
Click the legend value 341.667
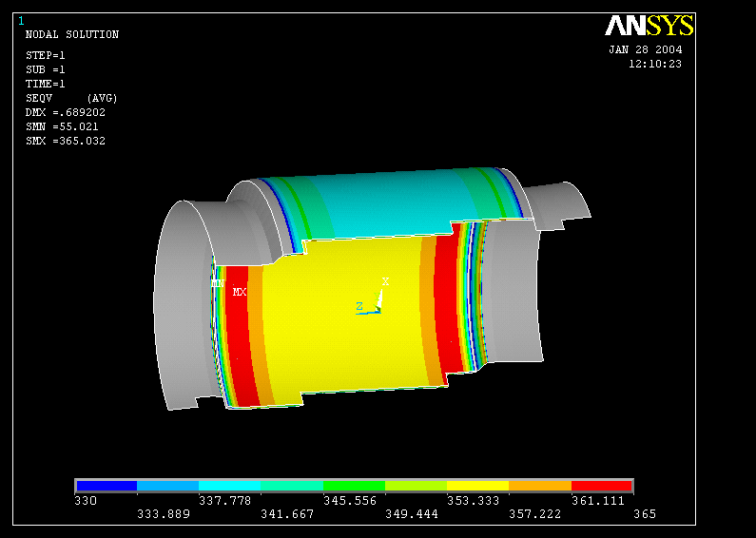(x=287, y=514)
